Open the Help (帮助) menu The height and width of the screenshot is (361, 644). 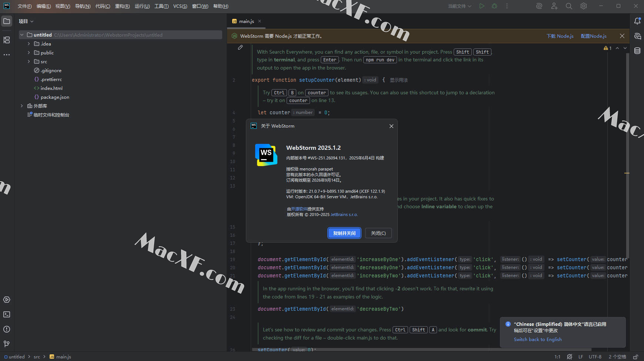point(221,6)
